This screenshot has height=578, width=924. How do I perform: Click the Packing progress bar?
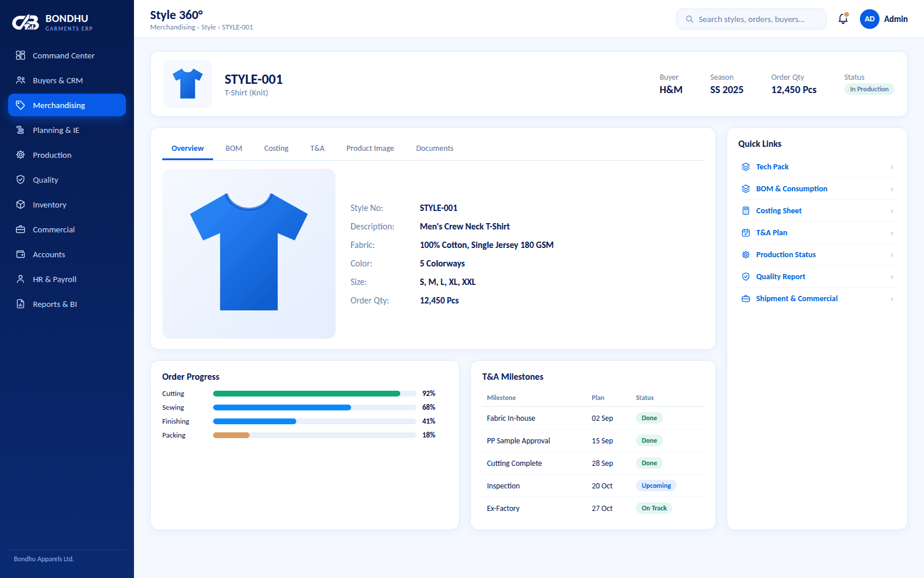pyautogui.click(x=315, y=435)
